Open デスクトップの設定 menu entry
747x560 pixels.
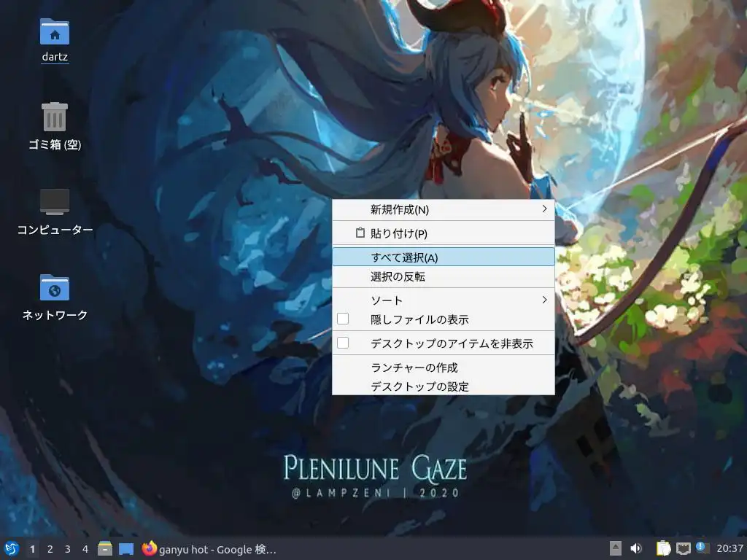(x=443, y=386)
